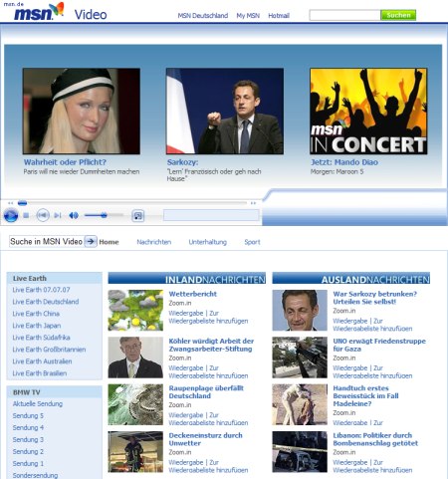The width and height of the screenshot is (448, 479).
Task: Click the rewind arrows on the seek bar
Action: tap(11, 203)
